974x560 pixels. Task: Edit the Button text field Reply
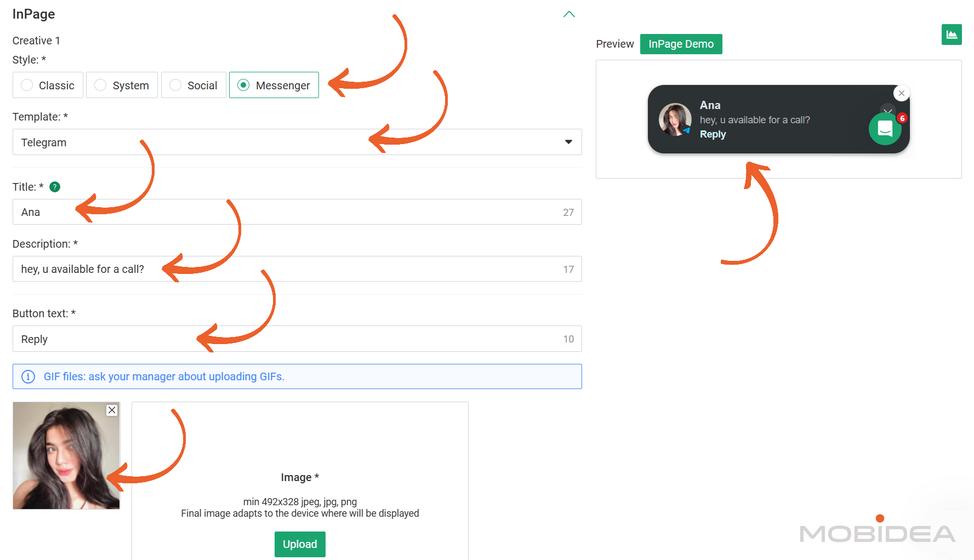click(297, 339)
